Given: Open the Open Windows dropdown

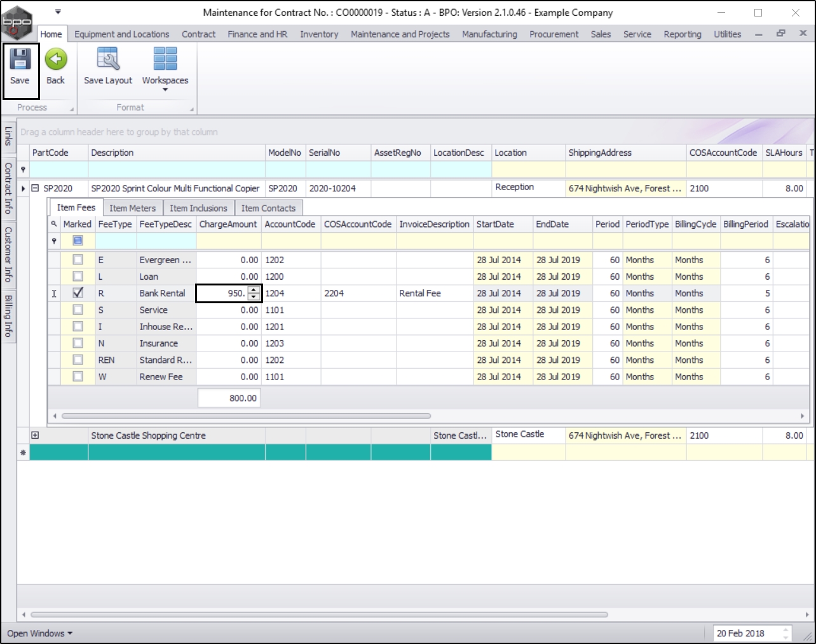Looking at the screenshot, I should click(40, 633).
